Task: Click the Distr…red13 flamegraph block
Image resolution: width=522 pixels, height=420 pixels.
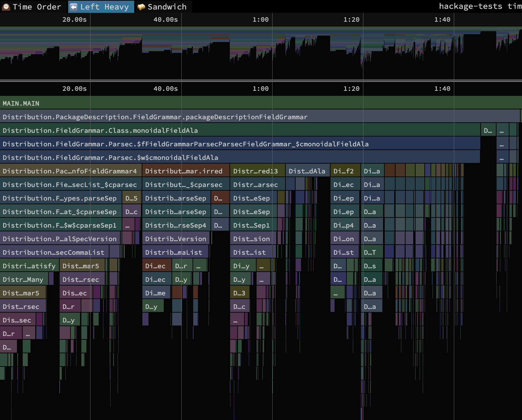Action: click(257, 171)
